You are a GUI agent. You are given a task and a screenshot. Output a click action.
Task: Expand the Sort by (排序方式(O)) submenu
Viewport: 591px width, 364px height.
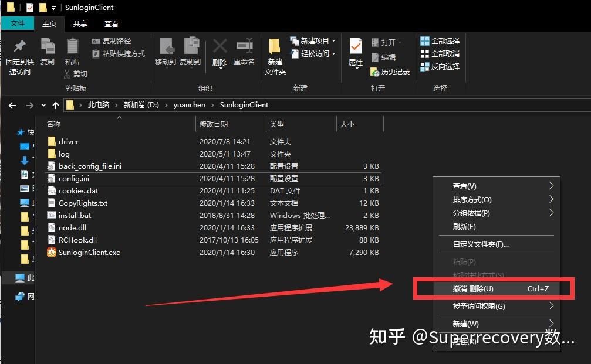click(x=497, y=199)
